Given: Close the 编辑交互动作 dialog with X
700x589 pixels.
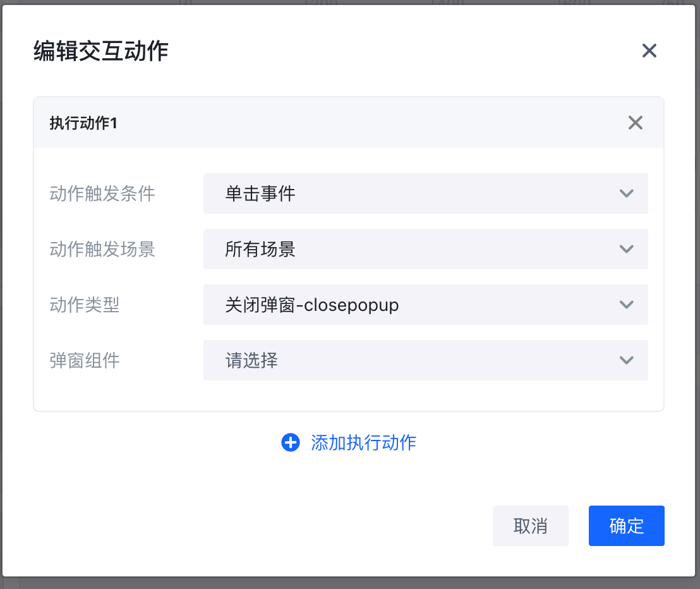Looking at the screenshot, I should (x=649, y=51).
